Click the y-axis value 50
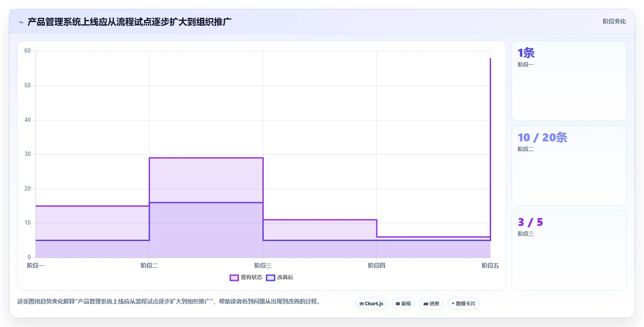The image size is (644, 327). tap(27, 86)
